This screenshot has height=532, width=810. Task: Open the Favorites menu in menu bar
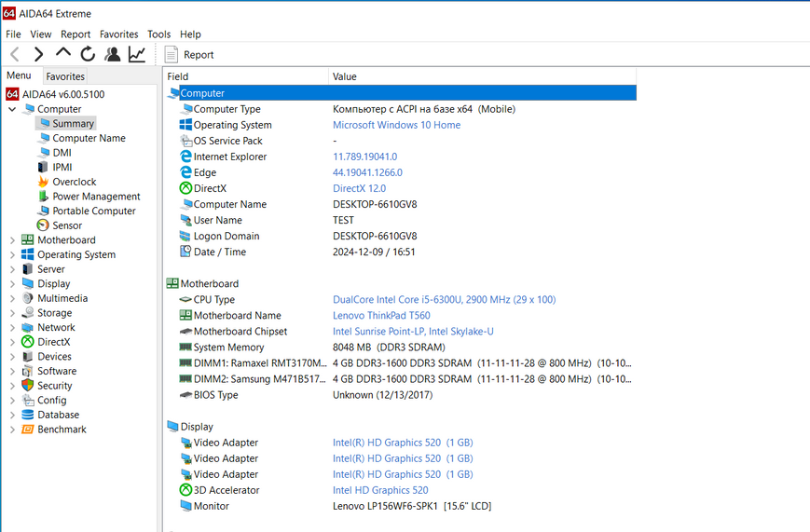(x=118, y=34)
